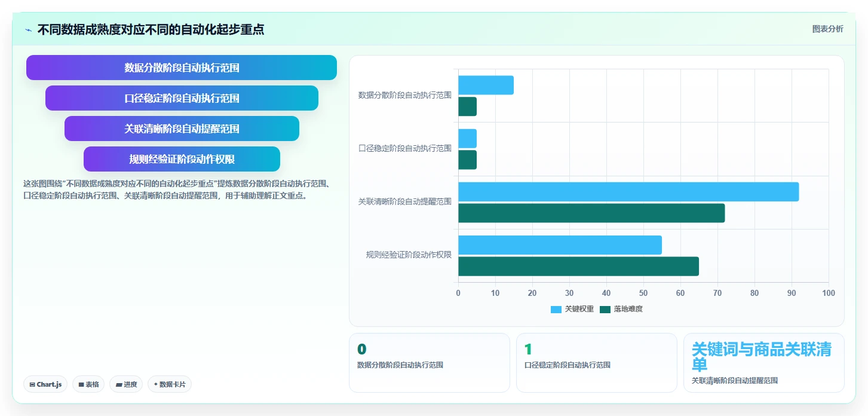Screen dimensions: 868x416
Task: Click the 表格 tag chip
Action: point(88,384)
